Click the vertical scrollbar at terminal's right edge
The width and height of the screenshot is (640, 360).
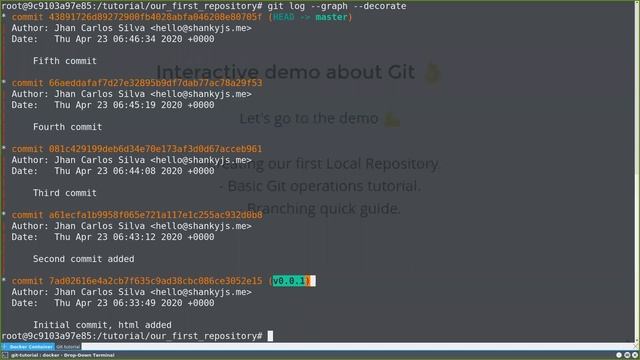[x=638, y=171]
